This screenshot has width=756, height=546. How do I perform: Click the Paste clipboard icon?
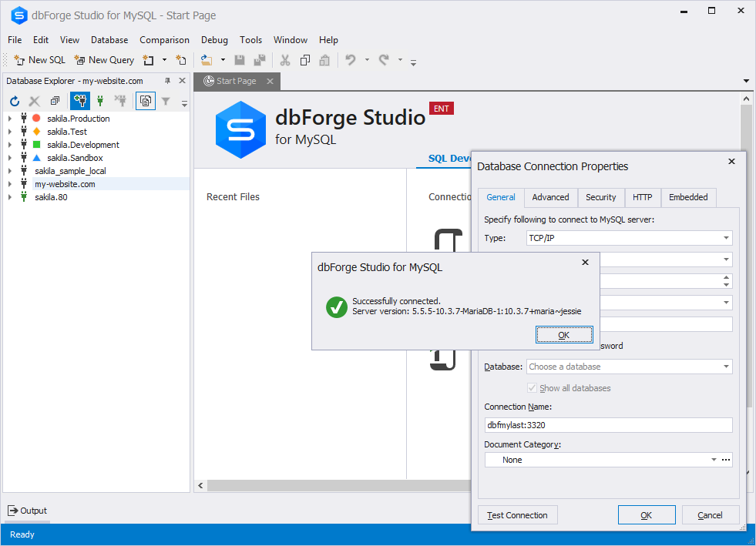[324, 60]
